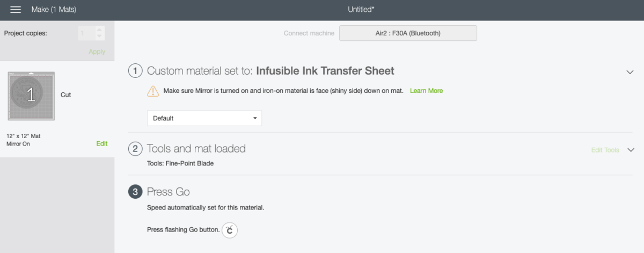Click the Edit Tools link
644x253 pixels.
pyautogui.click(x=605, y=150)
